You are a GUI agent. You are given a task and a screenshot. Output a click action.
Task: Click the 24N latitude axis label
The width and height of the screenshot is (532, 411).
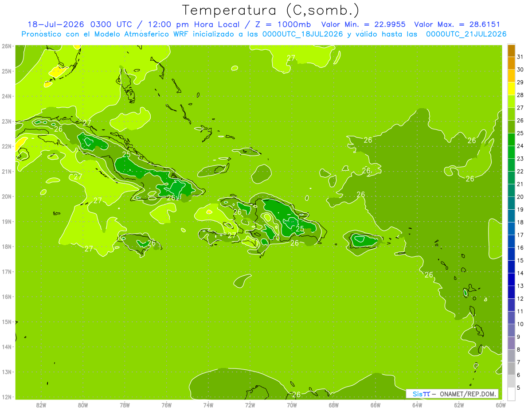(6, 96)
